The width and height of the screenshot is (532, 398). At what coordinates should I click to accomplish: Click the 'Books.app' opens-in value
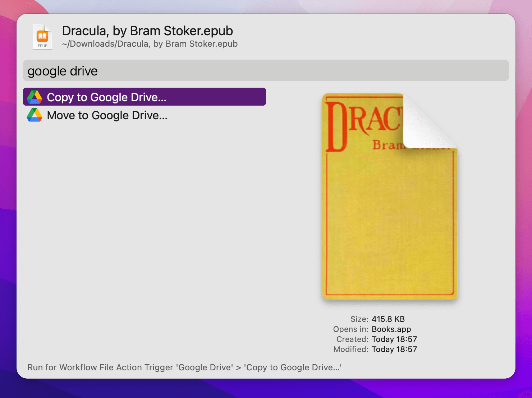coord(391,329)
